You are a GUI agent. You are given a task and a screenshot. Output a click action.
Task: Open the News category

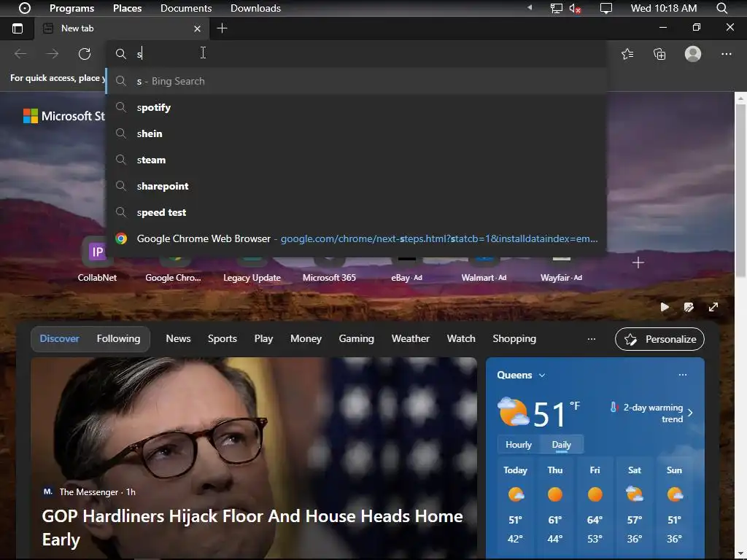click(178, 338)
